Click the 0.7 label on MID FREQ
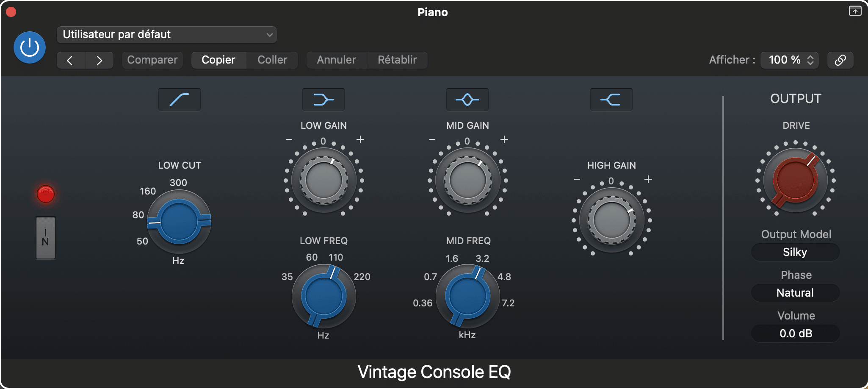The image size is (868, 389). (x=430, y=277)
